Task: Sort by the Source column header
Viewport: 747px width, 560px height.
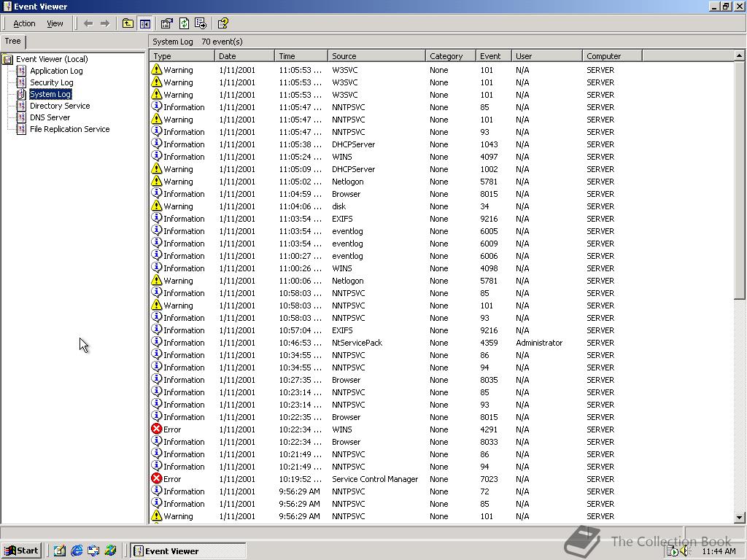Action: point(376,56)
